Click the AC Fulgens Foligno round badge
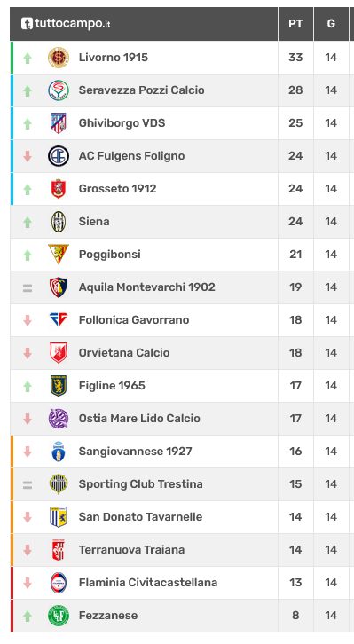 click(59, 155)
